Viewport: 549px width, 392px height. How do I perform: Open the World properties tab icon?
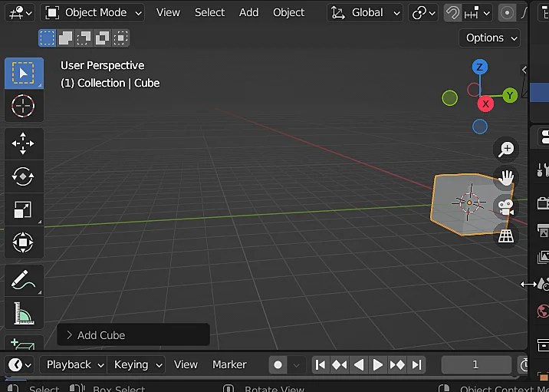(x=543, y=311)
